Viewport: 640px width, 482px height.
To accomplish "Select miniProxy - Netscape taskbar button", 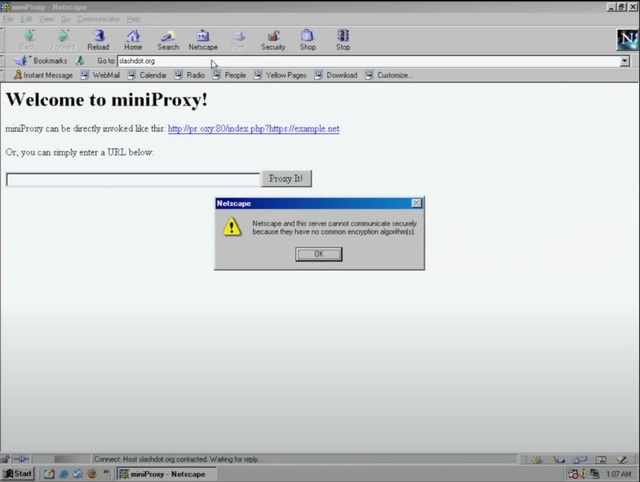I will (x=166, y=474).
